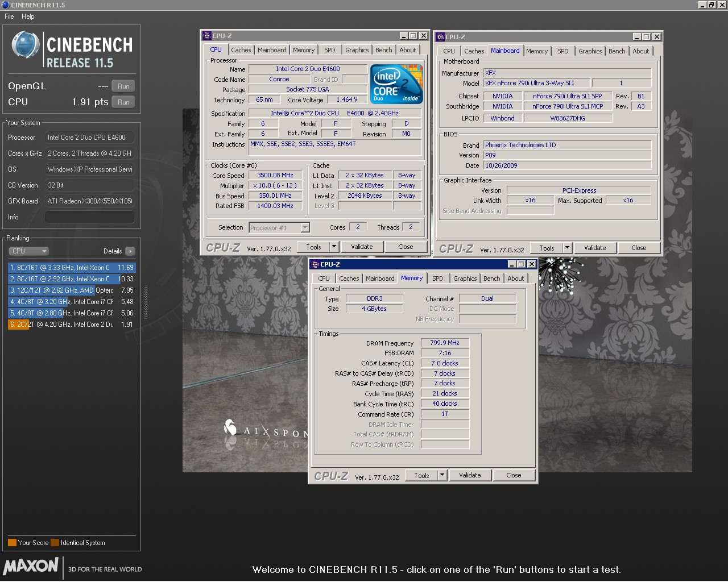Open Bench tab in first CPU-Z window
728x582 pixels.
point(384,50)
